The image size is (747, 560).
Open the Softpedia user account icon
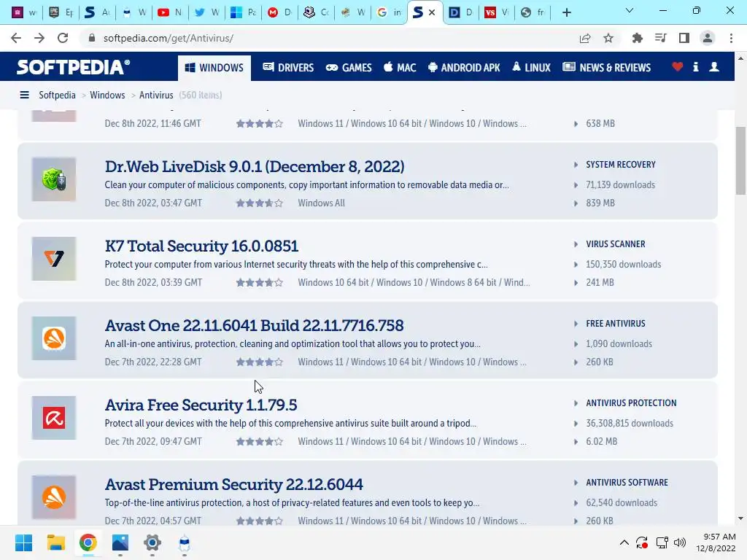coord(714,67)
